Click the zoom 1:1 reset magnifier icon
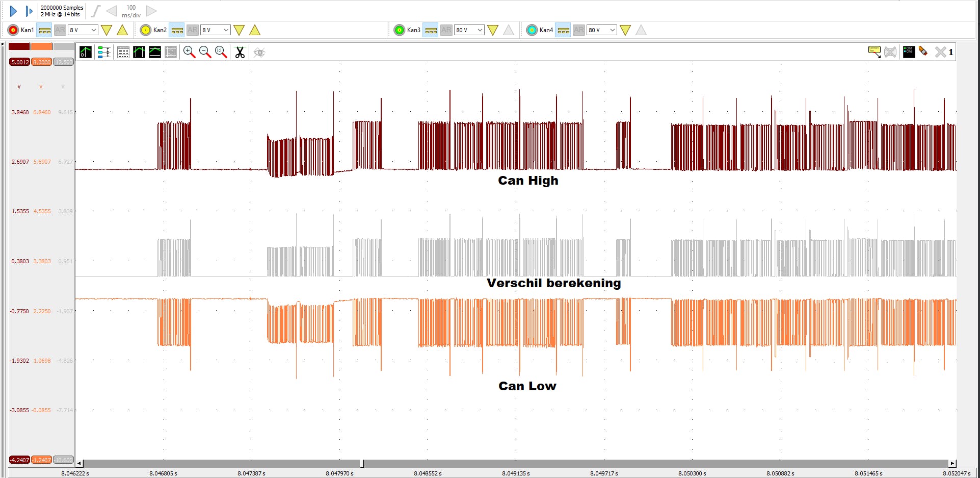Image resolution: width=980 pixels, height=478 pixels. [x=221, y=52]
